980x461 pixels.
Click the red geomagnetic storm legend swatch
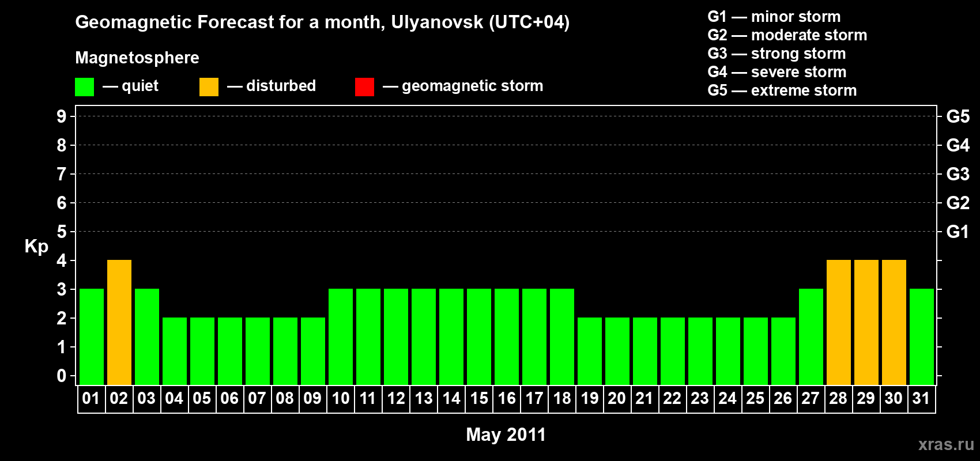(x=364, y=87)
